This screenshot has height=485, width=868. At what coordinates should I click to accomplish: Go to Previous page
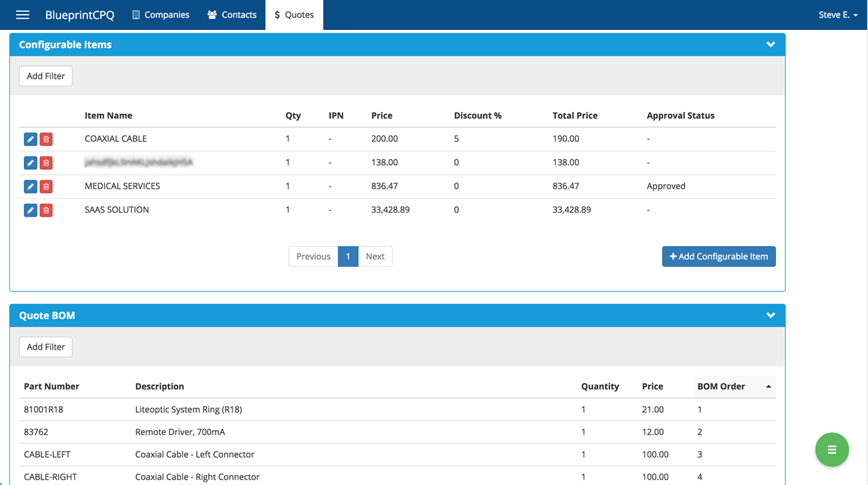tap(313, 256)
